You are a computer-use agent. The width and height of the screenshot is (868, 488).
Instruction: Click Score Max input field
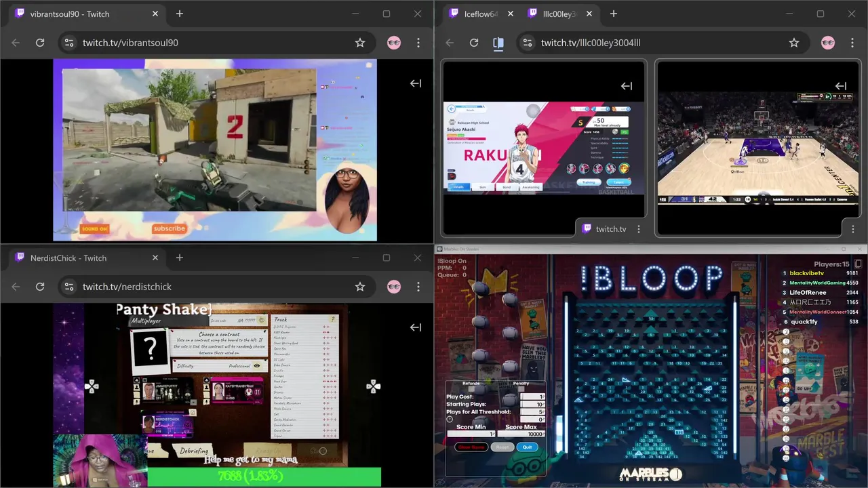[521, 434]
